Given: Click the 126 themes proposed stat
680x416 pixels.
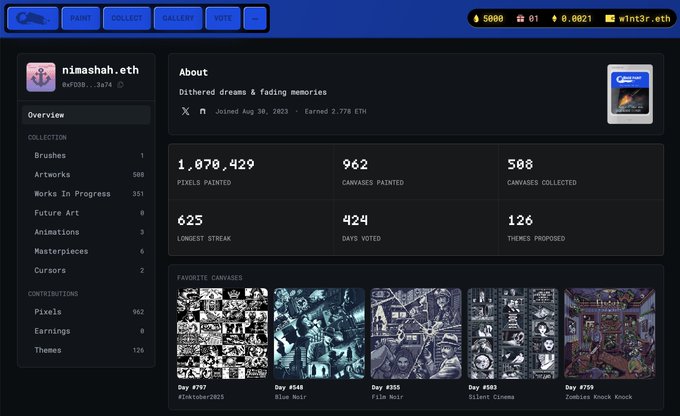Looking at the screenshot, I should pos(581,227).
